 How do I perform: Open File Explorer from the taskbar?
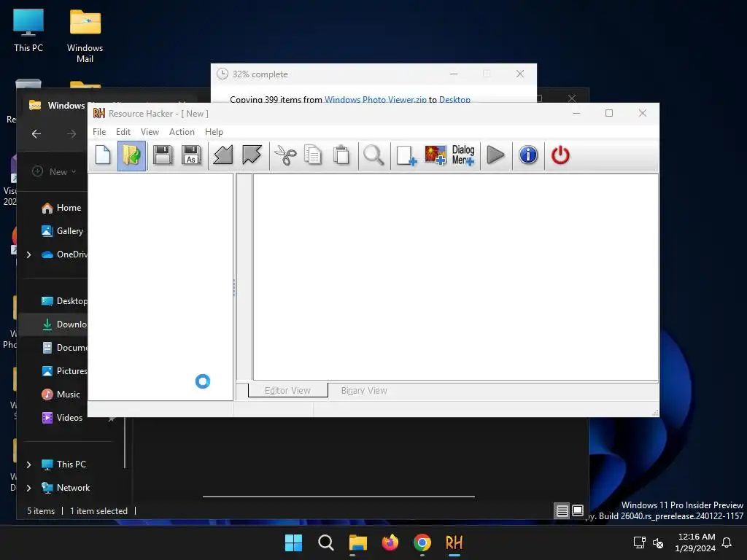(357, 542)
